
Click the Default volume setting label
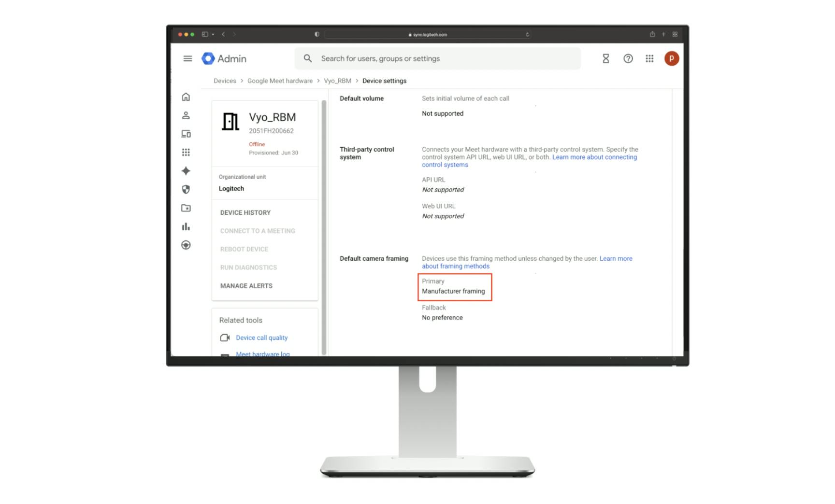361,98
